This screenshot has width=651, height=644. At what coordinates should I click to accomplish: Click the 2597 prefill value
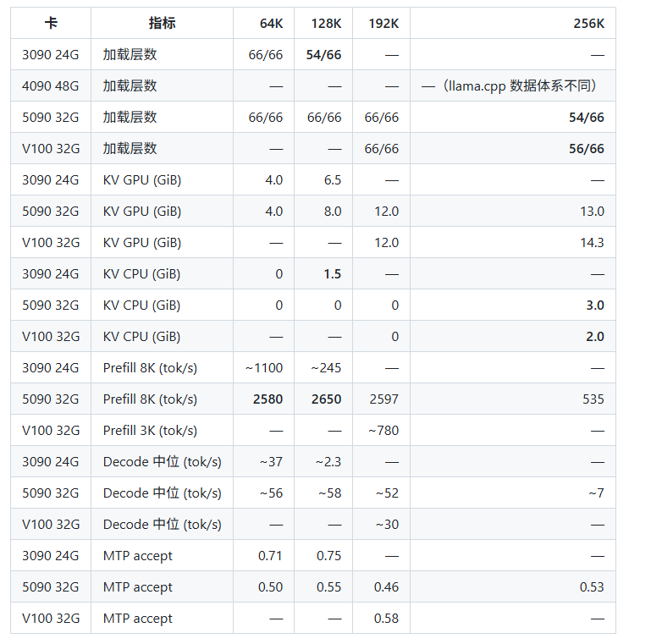point(383,399)
